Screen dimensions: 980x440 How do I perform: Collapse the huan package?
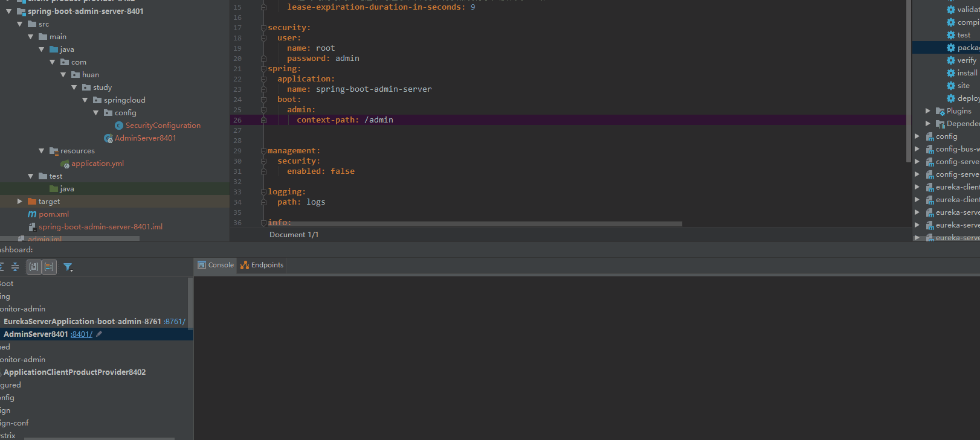63,75
